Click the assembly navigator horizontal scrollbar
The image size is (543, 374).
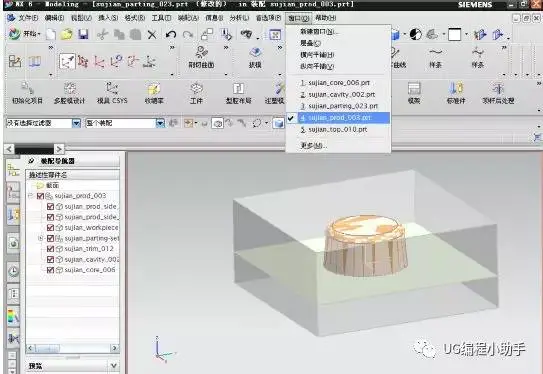coord(72,348)
